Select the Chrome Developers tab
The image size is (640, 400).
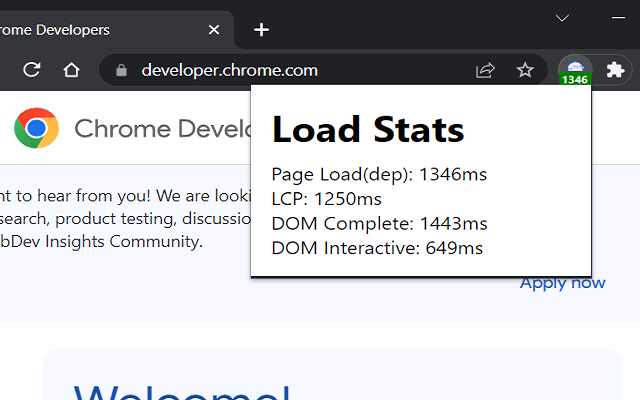(116, 29)
